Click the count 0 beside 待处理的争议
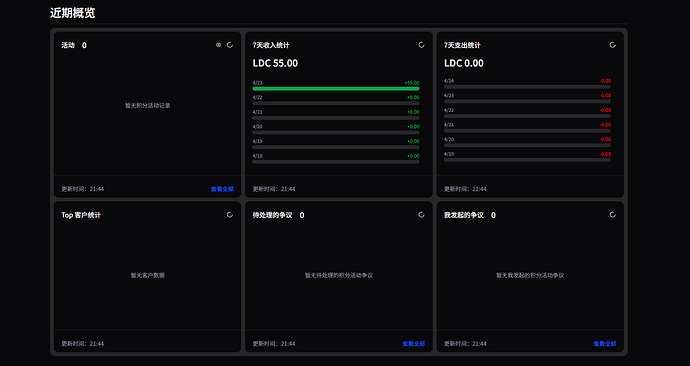The width and height of the screenshot is (690, 366). click(x=302, y=215)
